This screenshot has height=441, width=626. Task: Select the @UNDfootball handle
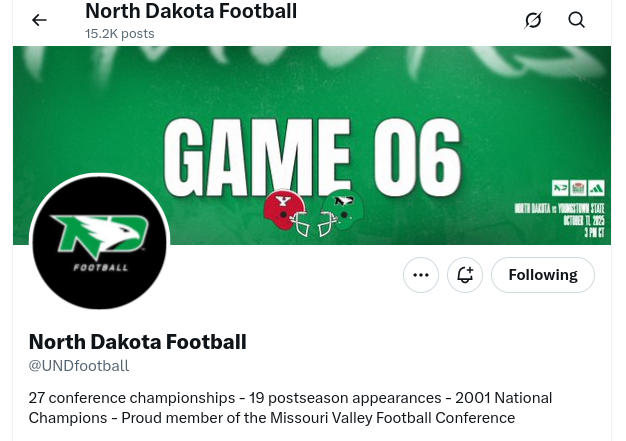(x=79, y=366)
